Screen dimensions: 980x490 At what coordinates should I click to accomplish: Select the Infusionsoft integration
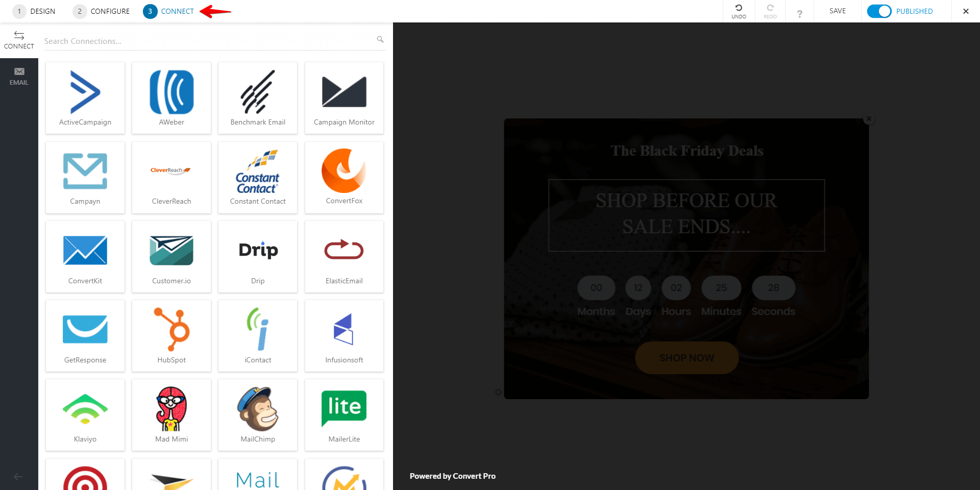(344, 336)
